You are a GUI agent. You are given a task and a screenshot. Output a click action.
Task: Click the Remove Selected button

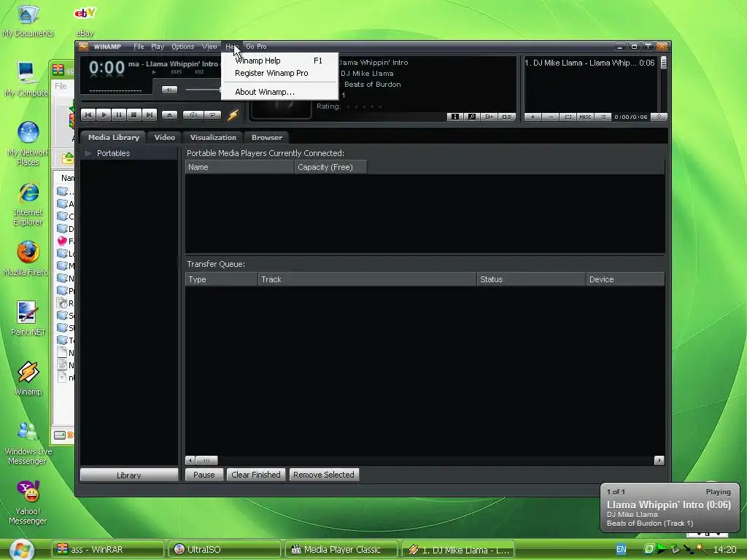tap(323, 475)
